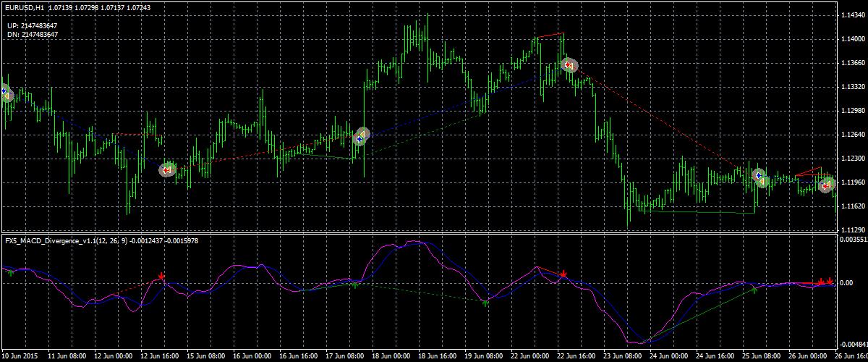Select the red sell arrow at far-right chart edge
The height and width of the screenshot is (362, 868).
(x=826, y=186)
